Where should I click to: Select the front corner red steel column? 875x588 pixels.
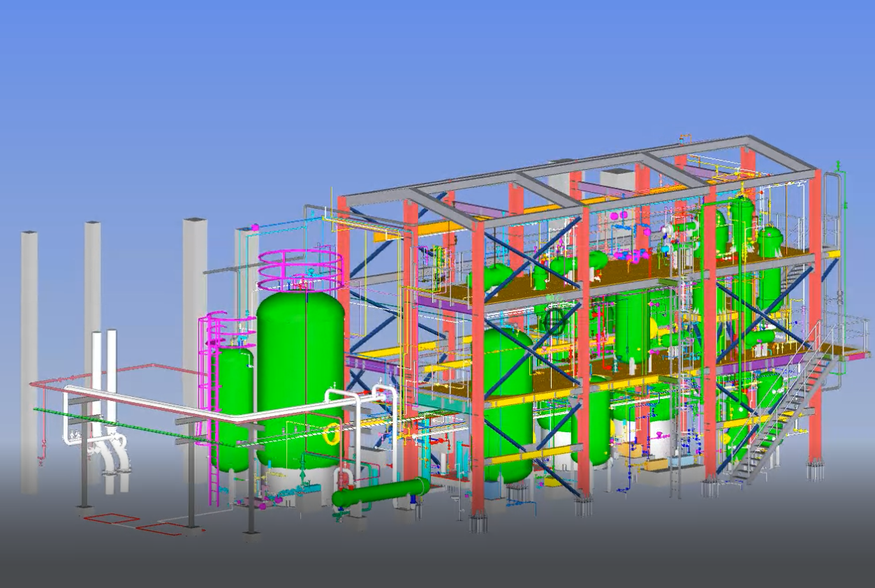pyautogui.click(x=478, y=370)
